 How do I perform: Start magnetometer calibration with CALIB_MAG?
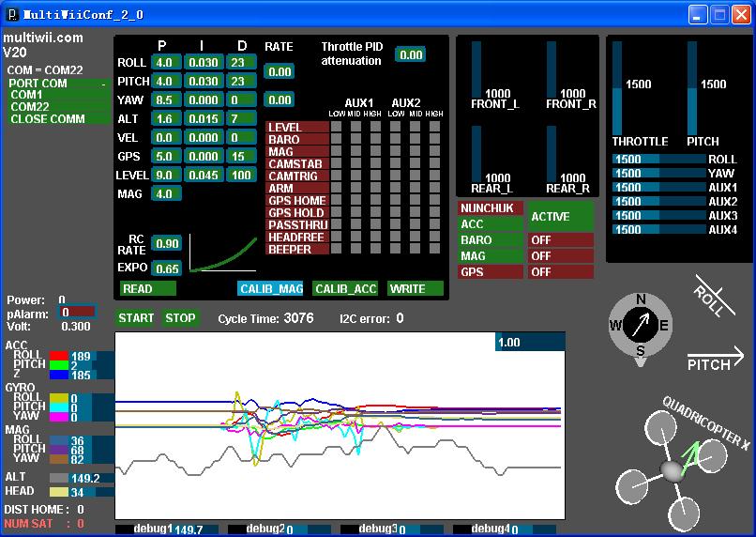click(x=270, y=288)
